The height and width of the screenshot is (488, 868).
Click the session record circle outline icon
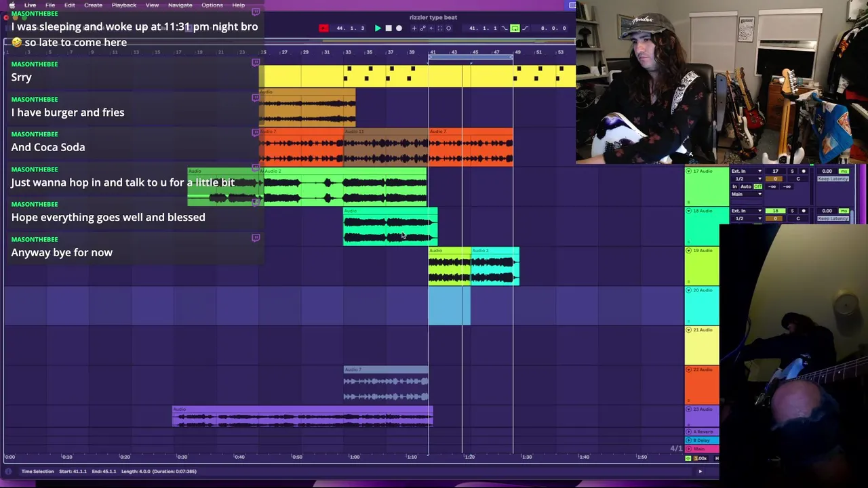coord(448,28)
